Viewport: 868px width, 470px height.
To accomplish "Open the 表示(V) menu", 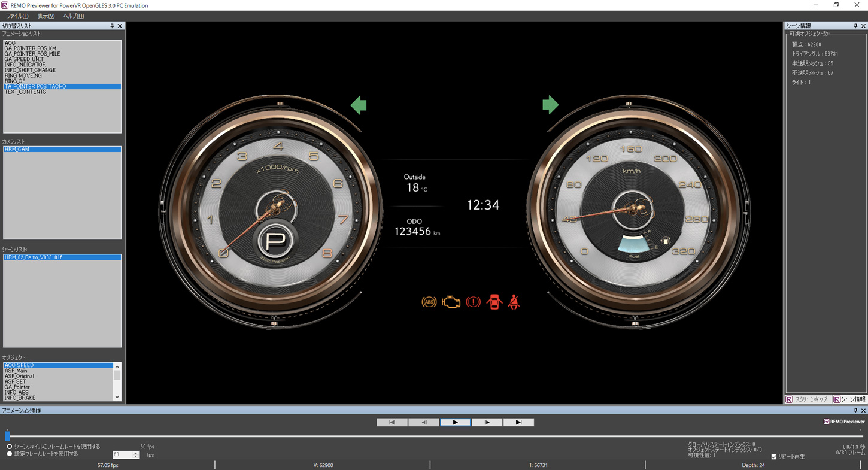I will (45, 16).
